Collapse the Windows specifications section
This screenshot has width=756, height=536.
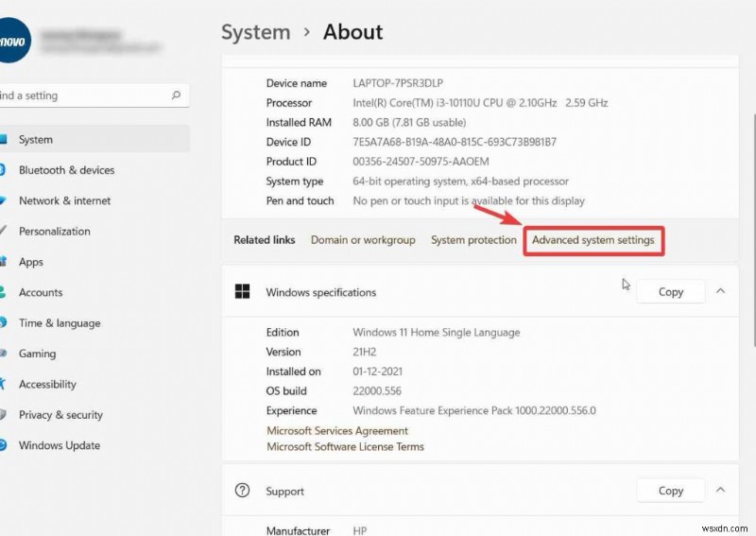[721, 292]
